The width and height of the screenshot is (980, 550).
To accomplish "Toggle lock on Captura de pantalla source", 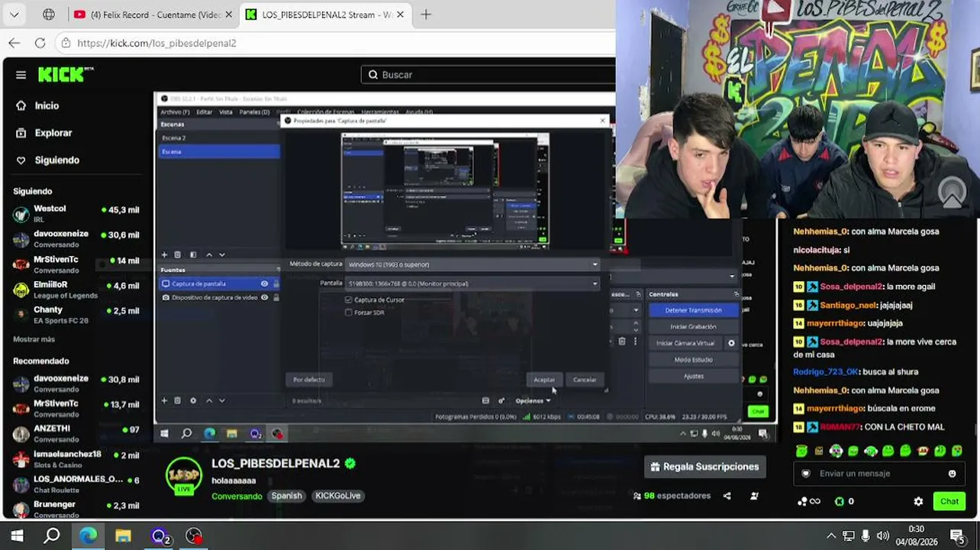I will pos(276,283).
